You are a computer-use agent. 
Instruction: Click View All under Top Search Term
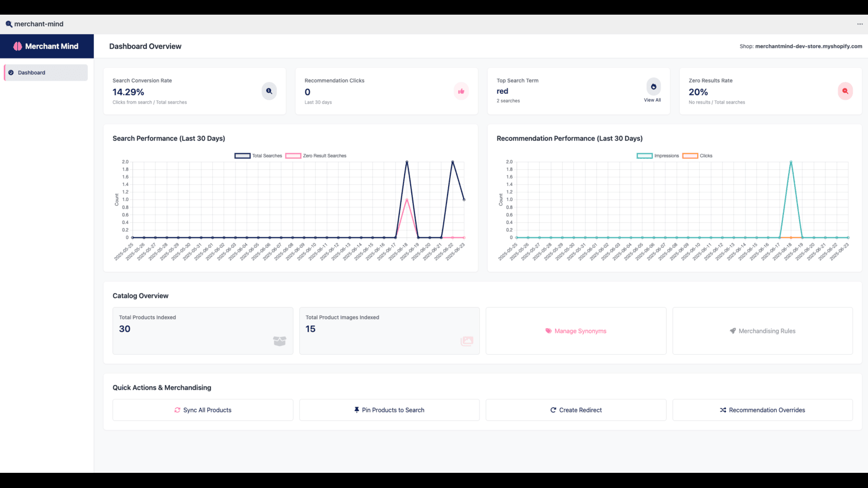tap(653, 100)
